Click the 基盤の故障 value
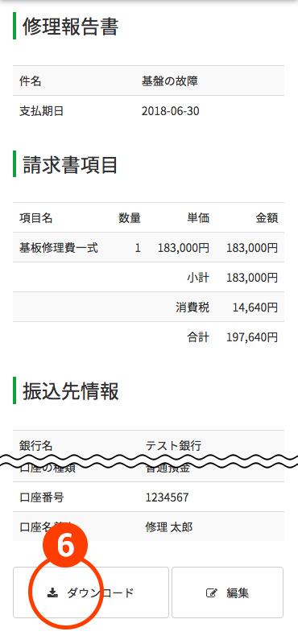 [x=170, y=81]
